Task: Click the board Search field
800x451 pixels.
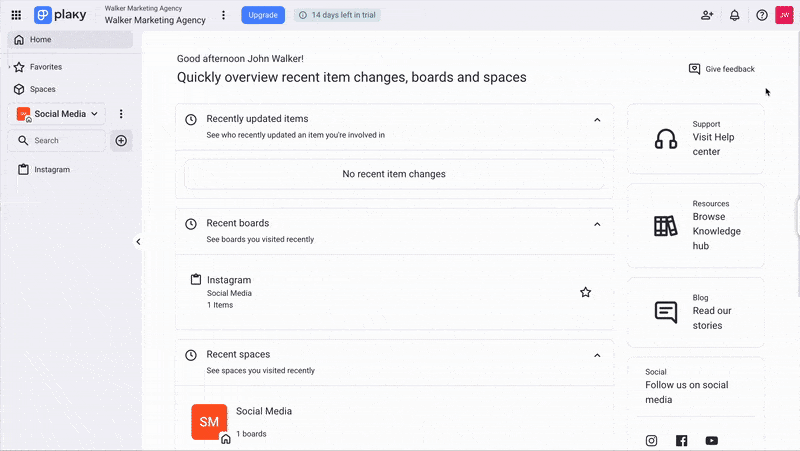Action: tap(60, 141)
